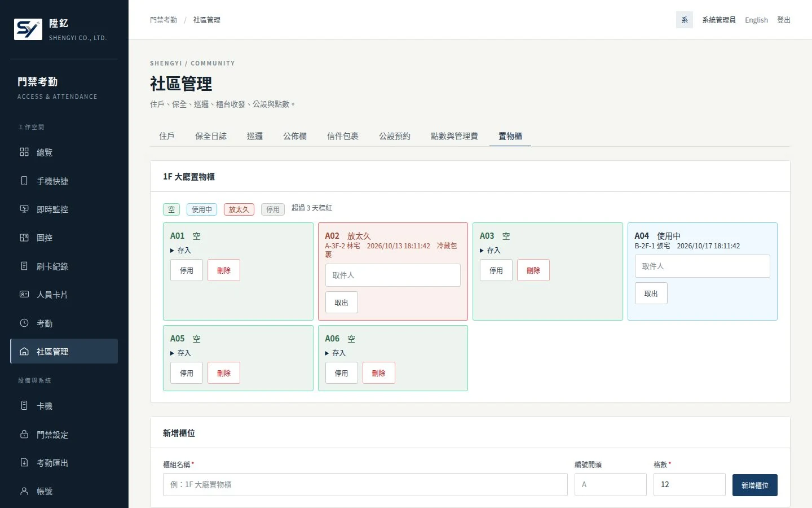
Task: Click 登出 to log out
Action: tap(784, 20)
